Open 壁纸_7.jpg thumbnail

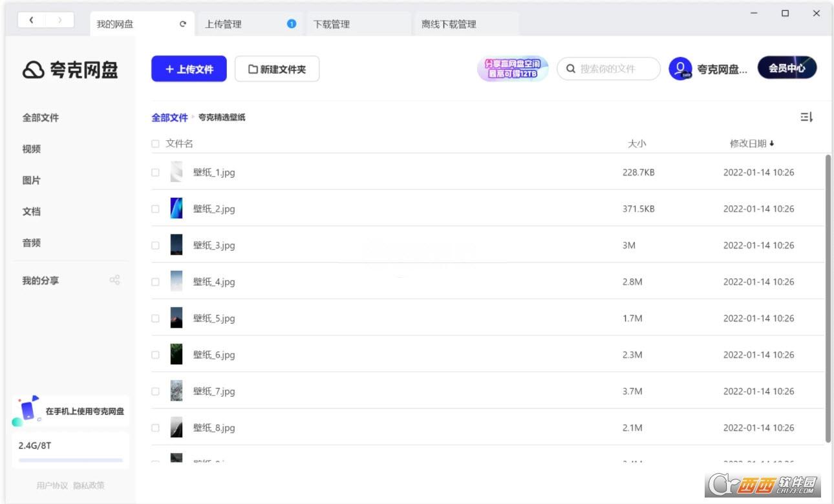[176, 391]
